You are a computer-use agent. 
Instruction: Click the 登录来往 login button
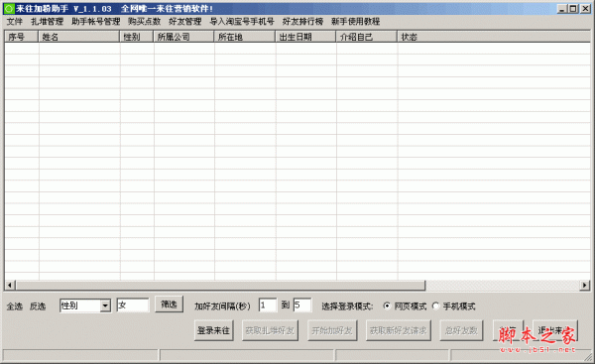pyautogui.click(x=213, y=330)
